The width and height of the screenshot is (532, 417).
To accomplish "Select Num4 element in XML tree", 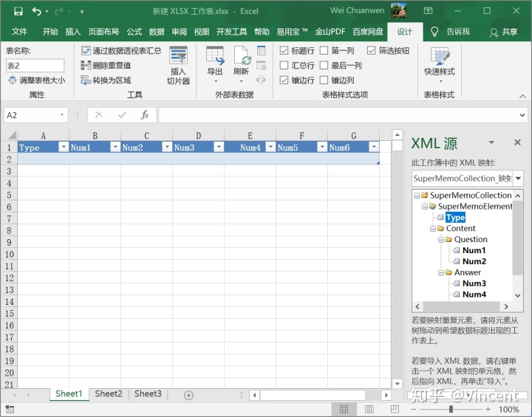I will [x=474, y=294].
